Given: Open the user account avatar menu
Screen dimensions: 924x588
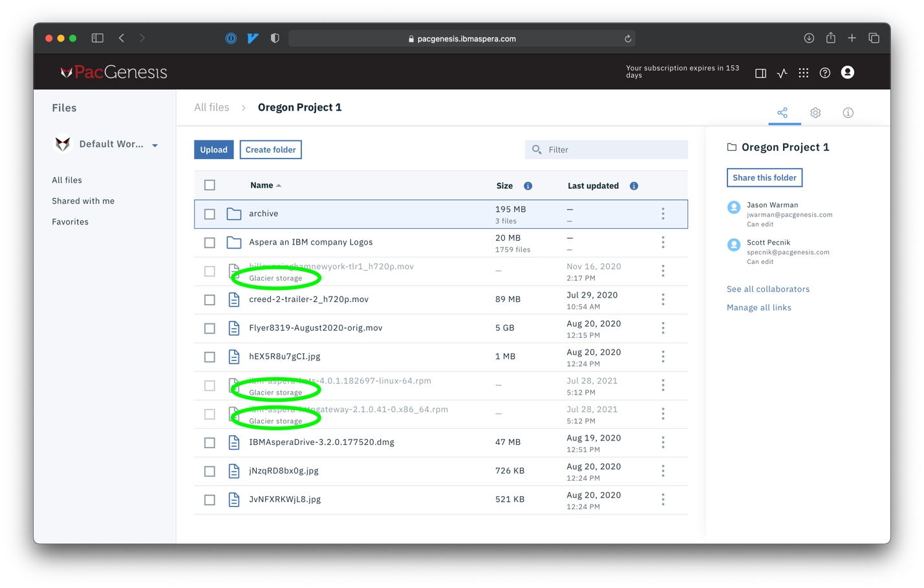Looking at the screenshot, I should (848, 72).
